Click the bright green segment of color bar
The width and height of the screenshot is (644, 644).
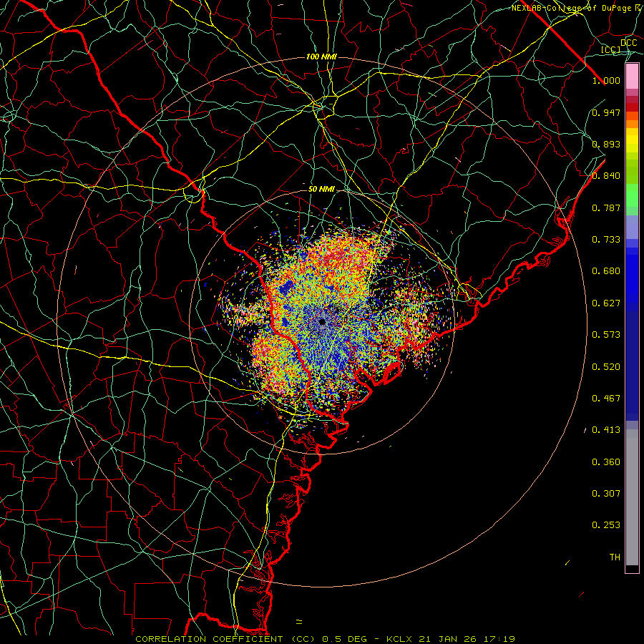click(632, 195)
